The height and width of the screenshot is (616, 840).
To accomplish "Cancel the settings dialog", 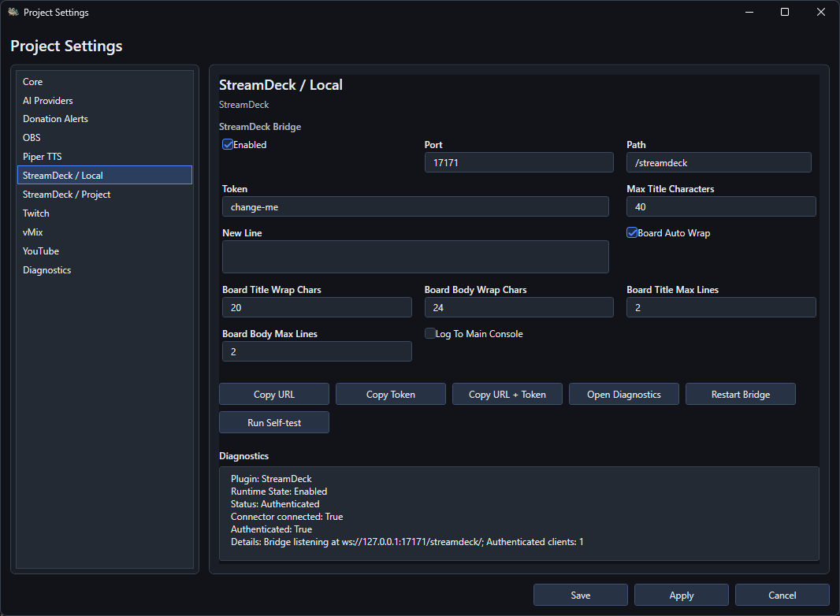I will (x=782, y=595).
